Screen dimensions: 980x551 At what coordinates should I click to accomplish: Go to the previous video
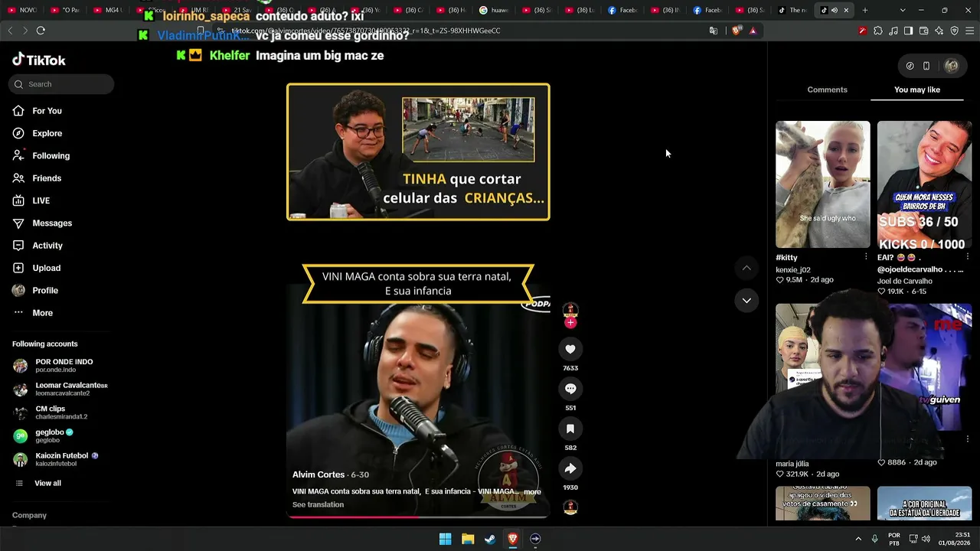[x=746, y=268]
